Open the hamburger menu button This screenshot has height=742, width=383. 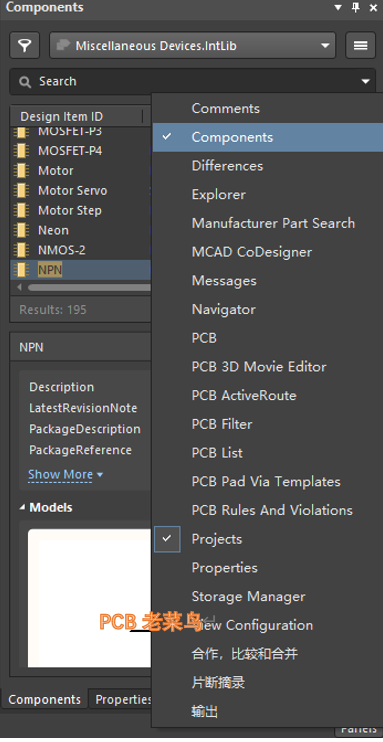360,45
